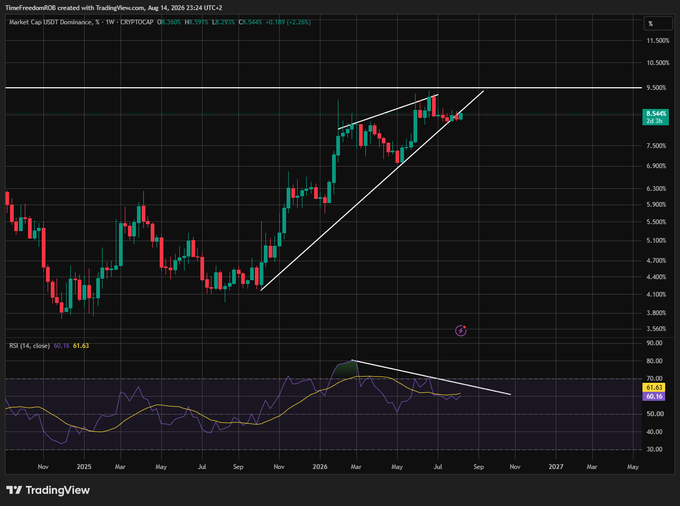Click the TimeFreedomROB created with TradingView.com header
Image resolution: width=680 pixels, height=506 pixels.
[x=114, y=8]
